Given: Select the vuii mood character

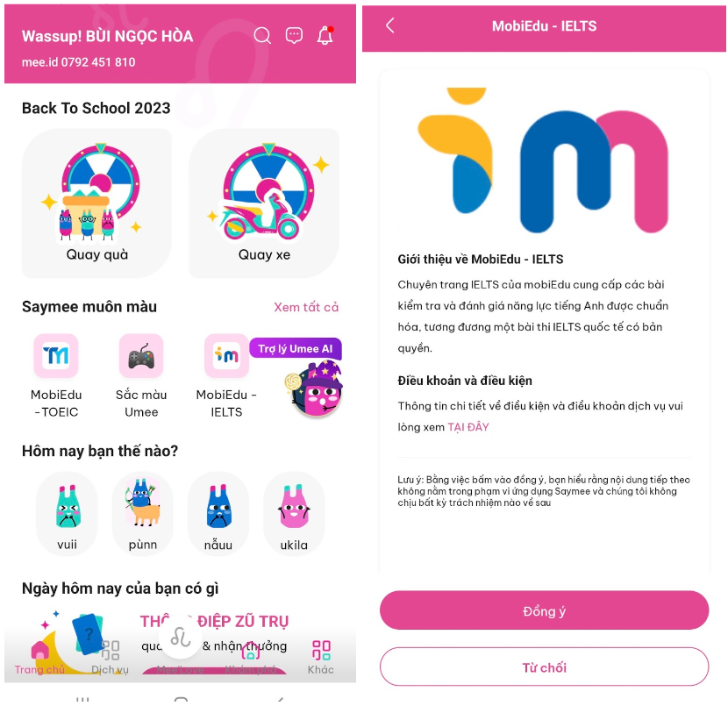Looking at the screenshot, I should pyautogui.click(x=68, y=513).
